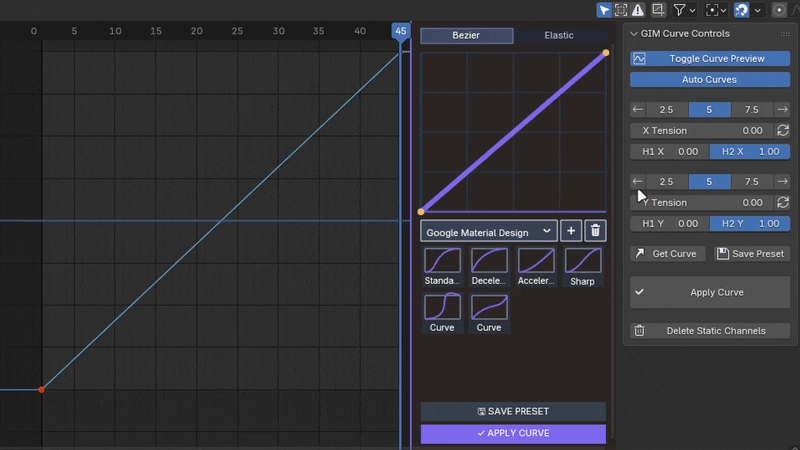Click frame 10 on the timeline ruler
The image size is (800, 450).
pyautogui.click(x=115, y=31)
